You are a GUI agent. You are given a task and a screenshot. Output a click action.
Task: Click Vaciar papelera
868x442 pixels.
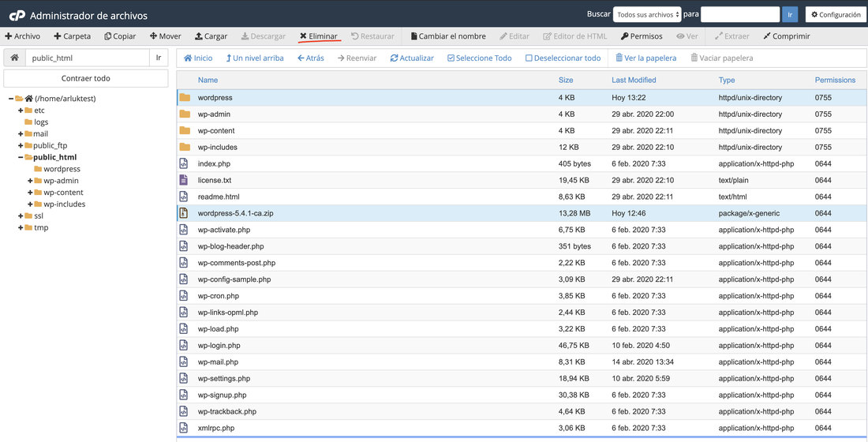[722, 58]
